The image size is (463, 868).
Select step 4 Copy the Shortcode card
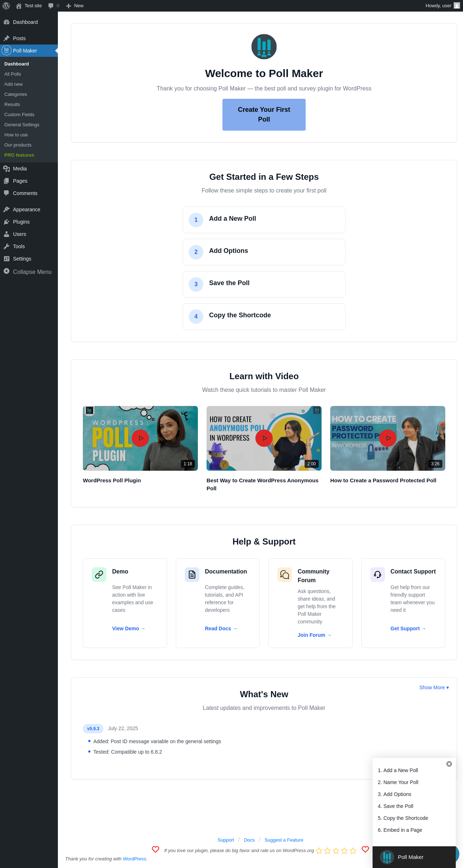coord(264,317)
